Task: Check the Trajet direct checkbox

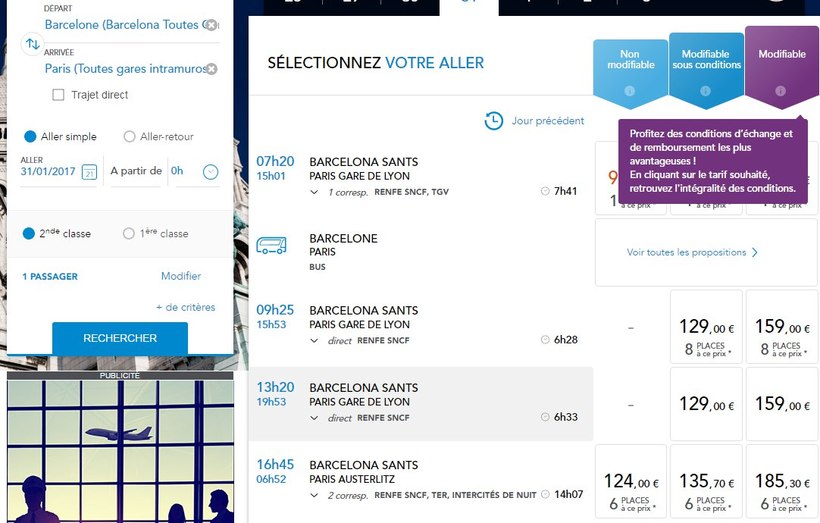Action: point(58,95)
